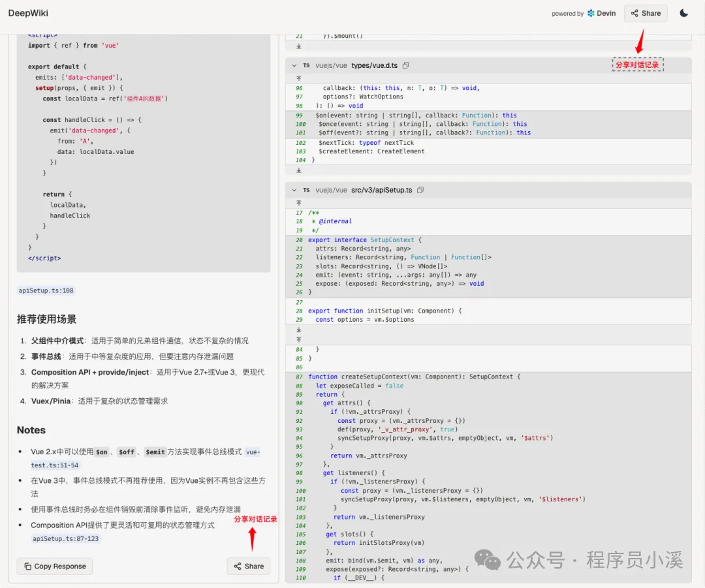The image size is (705, 588).
Task: Copy the types/vue.d.ts file path
Action: [x=405, y=66]
